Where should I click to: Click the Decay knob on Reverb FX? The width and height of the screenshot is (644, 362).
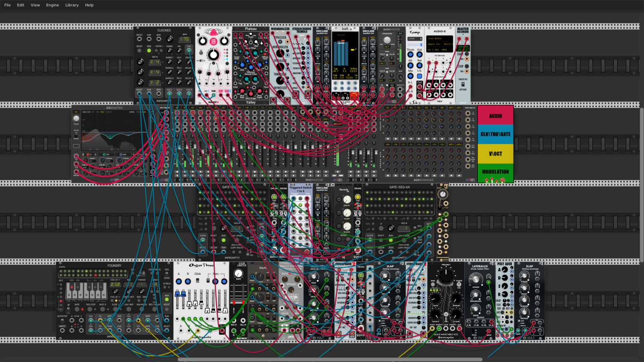(x=347, y=200)
